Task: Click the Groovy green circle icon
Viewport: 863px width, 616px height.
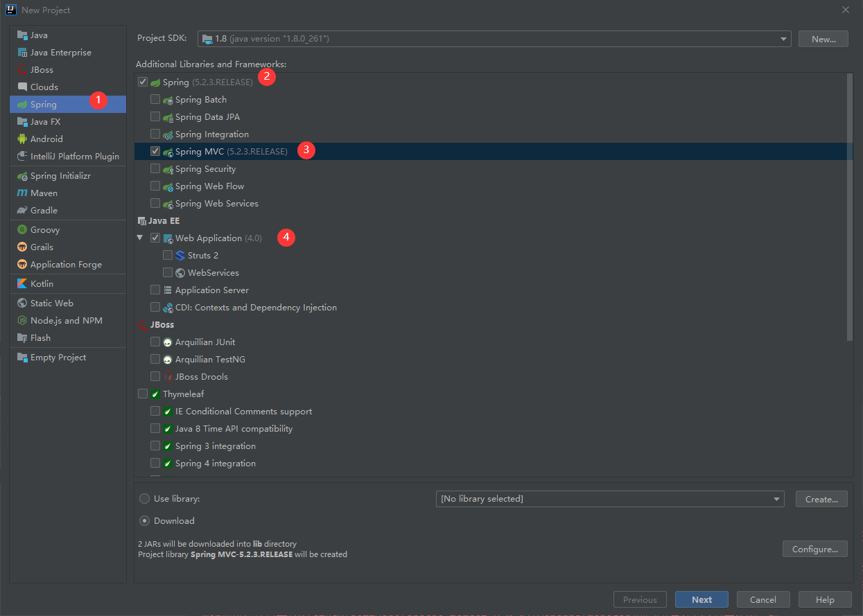Action: pos(22,229)
